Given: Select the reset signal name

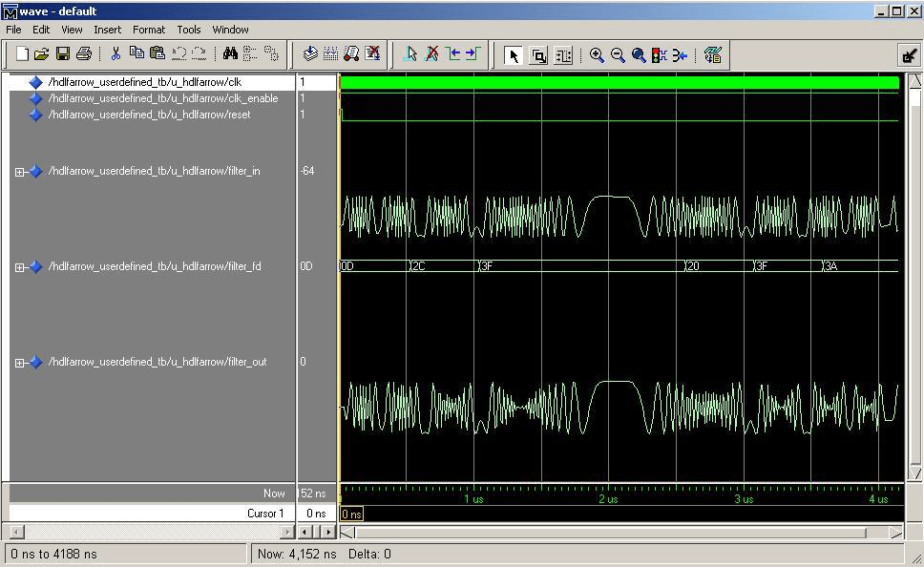Looking at the screenshot, I should point(149,115).
